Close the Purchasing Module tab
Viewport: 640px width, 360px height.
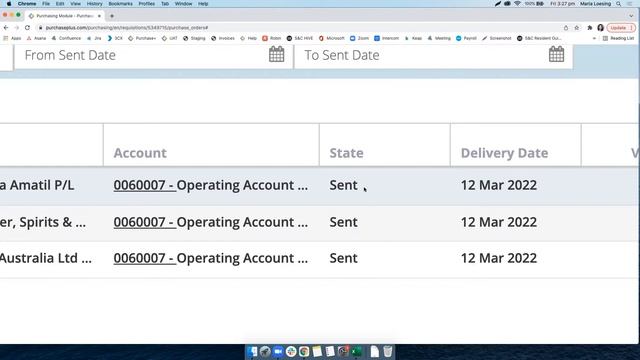pyautogui.click(x=99, y=16)
